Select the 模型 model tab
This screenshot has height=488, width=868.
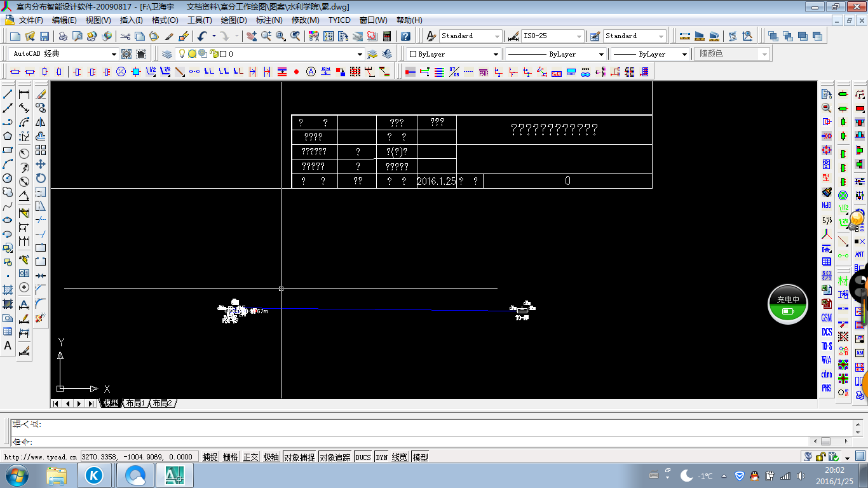pyautogui.click(x=111, y=403)
